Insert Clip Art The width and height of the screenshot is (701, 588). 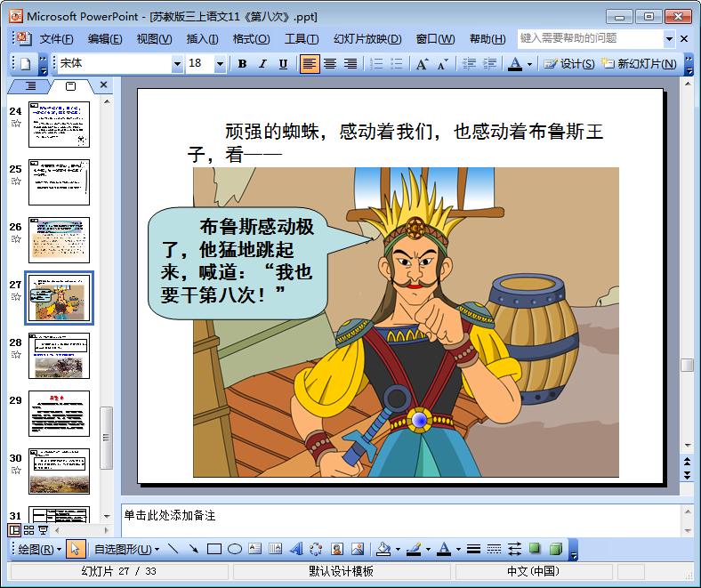point(337,549)
